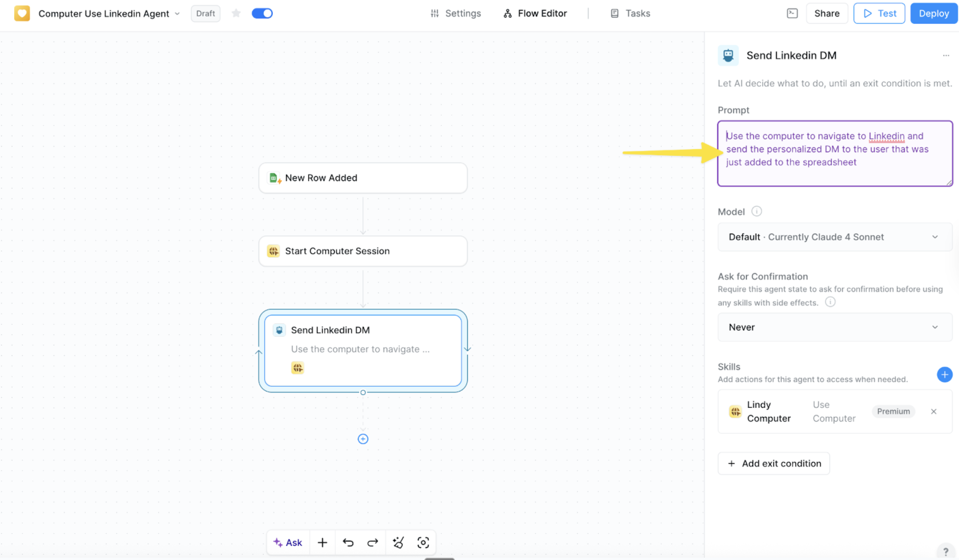Viewport: 959px width, 560px height.
Task: Open the Ask for Confirmation Never dropdown
Action: click(834, 327)
